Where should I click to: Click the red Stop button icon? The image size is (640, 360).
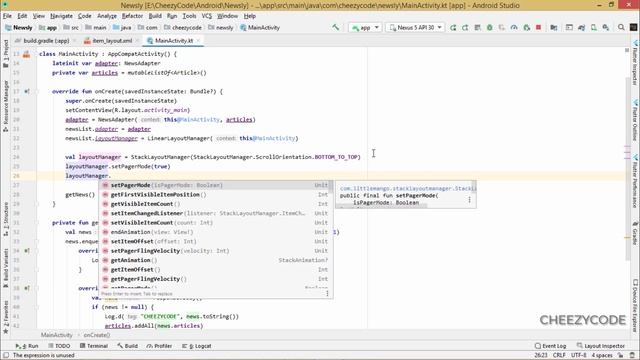(x=538, y=27)
